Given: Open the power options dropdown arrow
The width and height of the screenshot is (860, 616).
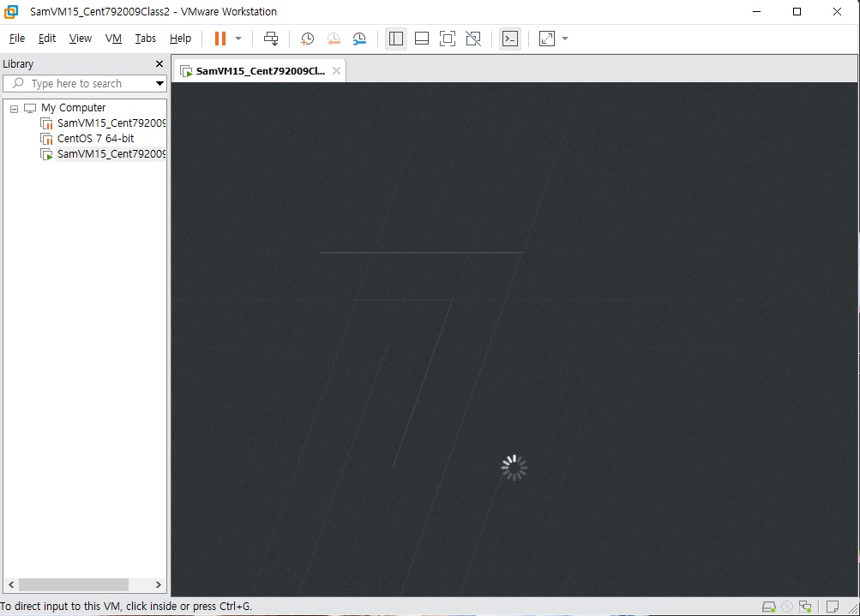Looking at the screenshot, I should coord(238,39).
